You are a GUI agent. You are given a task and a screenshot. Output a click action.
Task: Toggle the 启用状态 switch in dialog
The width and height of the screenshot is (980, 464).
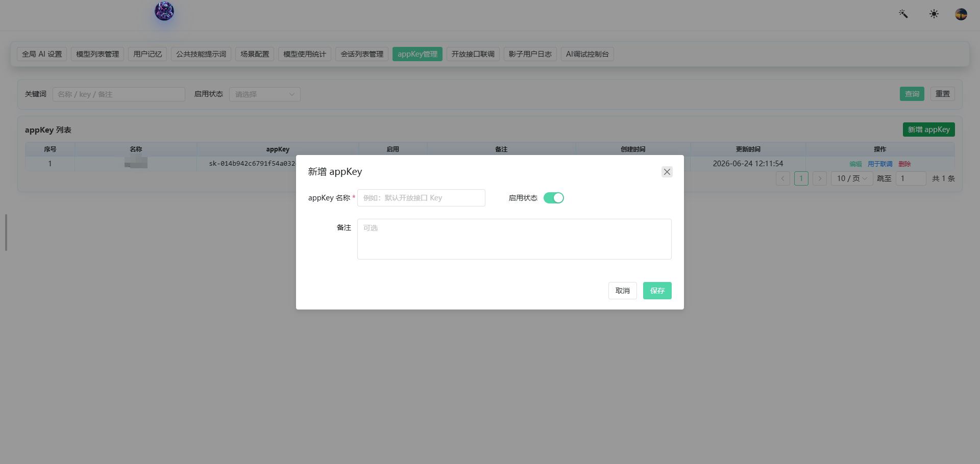[x=554, y=198]
